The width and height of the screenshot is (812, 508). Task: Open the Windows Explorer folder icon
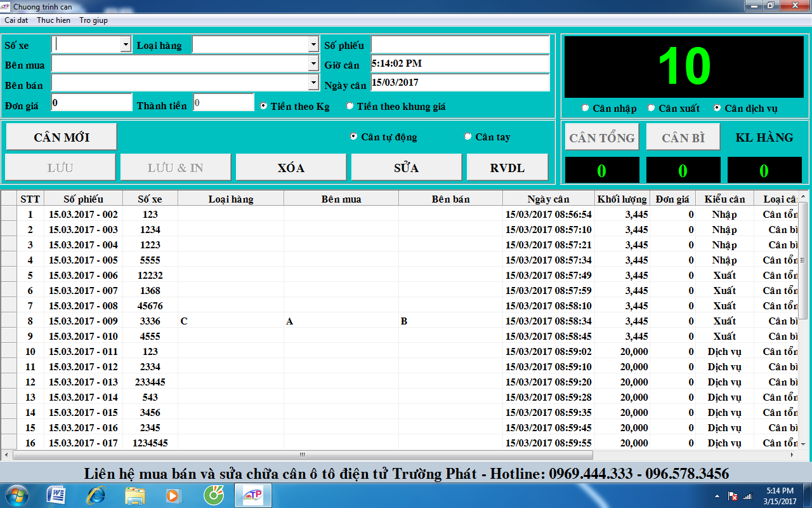point(135,495)
